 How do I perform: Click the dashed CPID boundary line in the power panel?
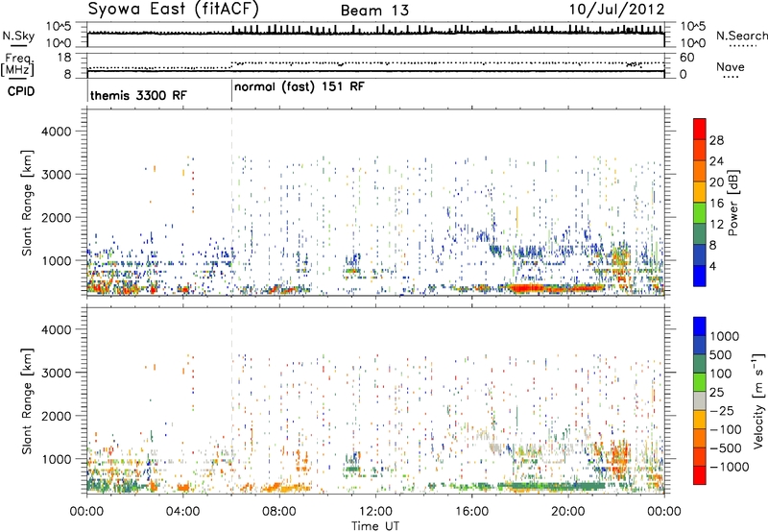(231, 202)
